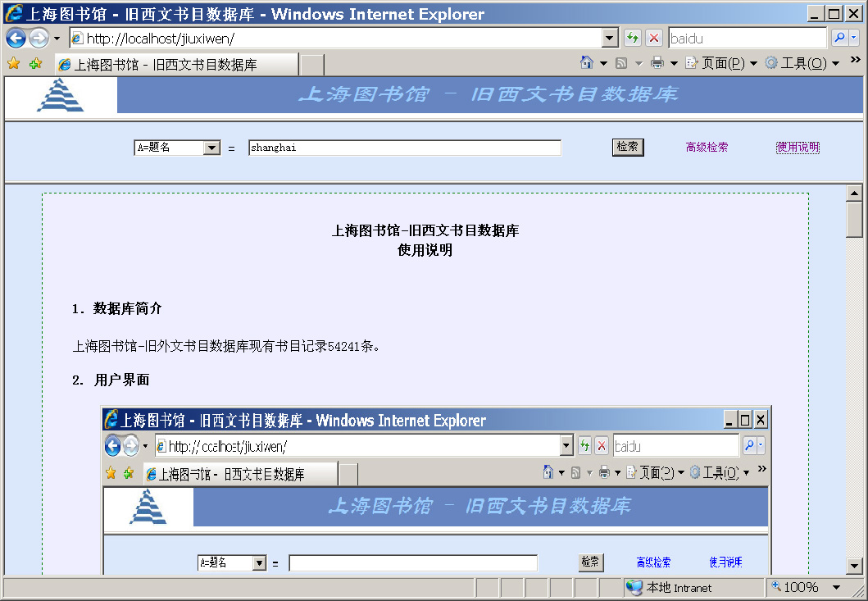Expand the Print options dropdown arrow

pos(674,63)
